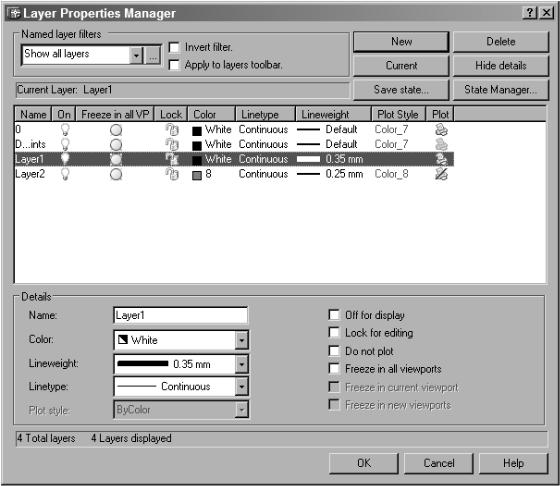Image resolution: width=560 pixels, height=486 pixels.
Task: Open the named layer filters ellipsis button
Action: tap(153, 55)
